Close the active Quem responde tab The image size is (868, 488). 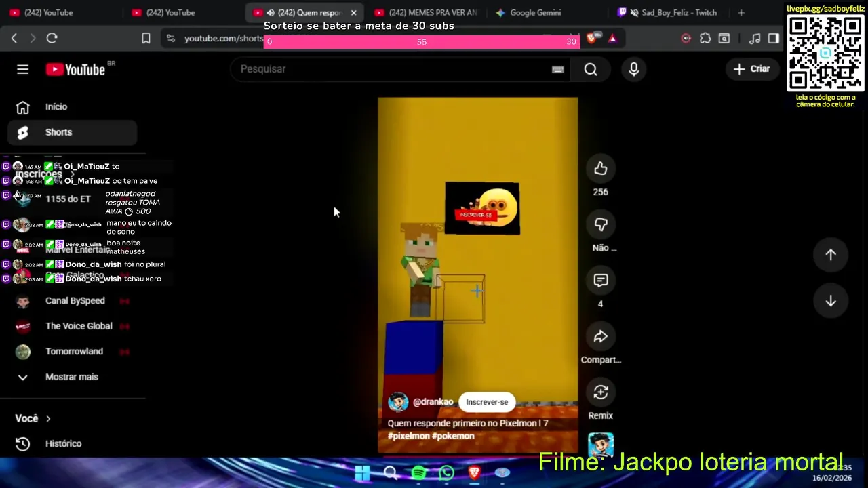pyautogui.click(x=353, y=13)
